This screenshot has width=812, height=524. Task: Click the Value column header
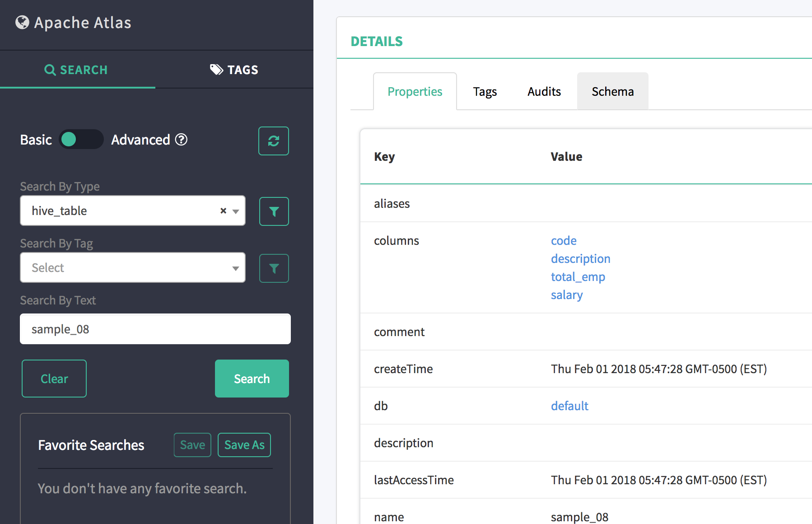coord(566,156)
